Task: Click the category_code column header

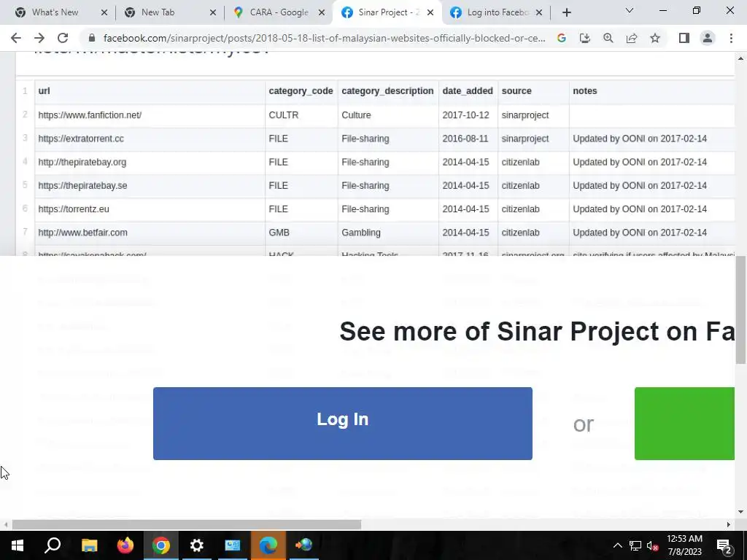Action: coord(301,91)
